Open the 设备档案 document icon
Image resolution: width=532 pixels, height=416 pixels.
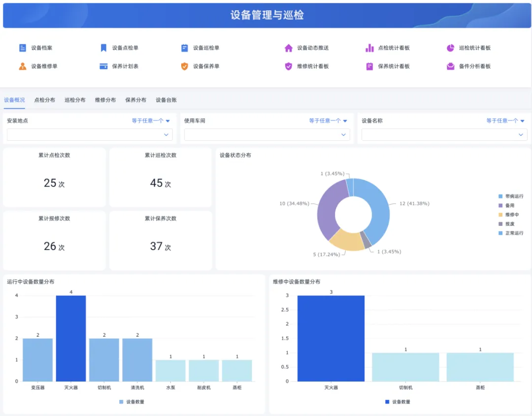pyautogui.click(x=23, y=48)
